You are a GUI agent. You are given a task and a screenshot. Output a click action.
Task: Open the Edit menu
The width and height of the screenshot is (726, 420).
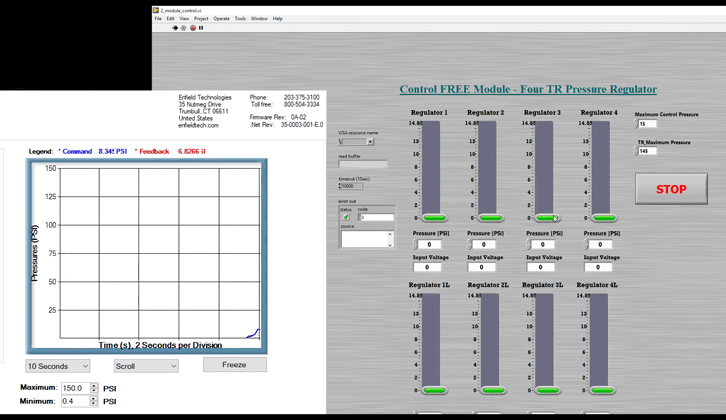click(170, 19)
